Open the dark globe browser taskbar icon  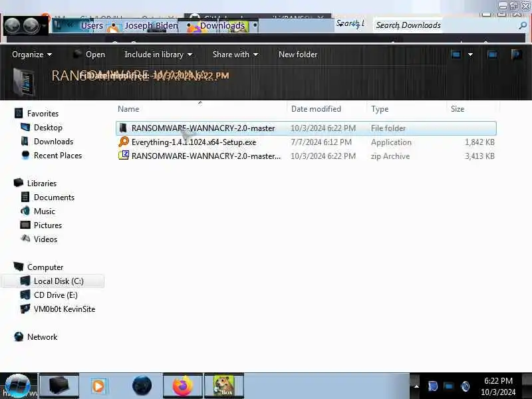tap(142, 386)
